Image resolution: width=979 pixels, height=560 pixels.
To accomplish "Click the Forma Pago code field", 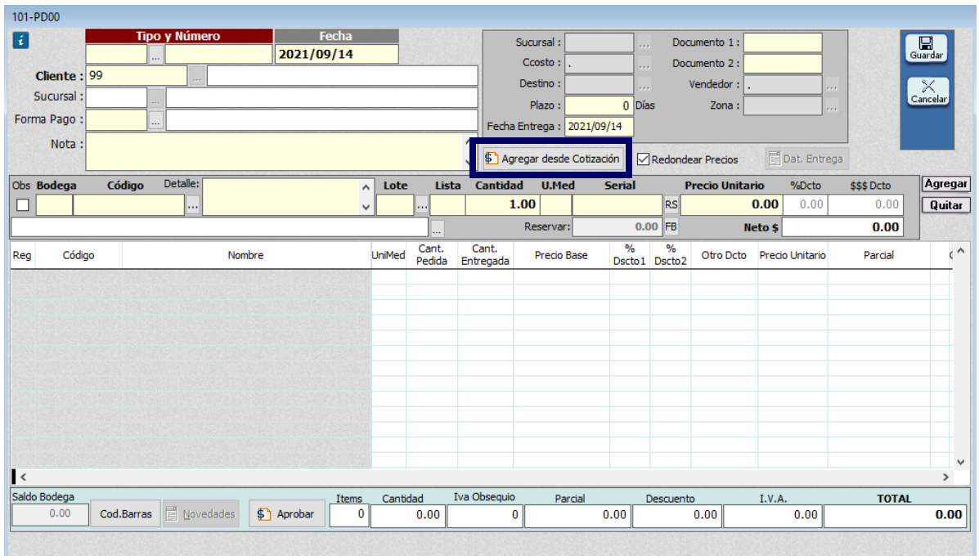I will (x=116, y=120).
